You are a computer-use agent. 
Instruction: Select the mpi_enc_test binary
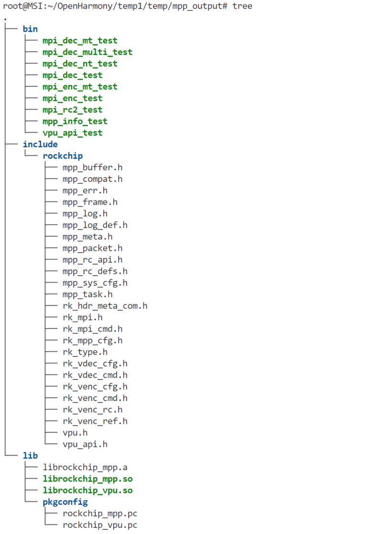pos(73,98)
